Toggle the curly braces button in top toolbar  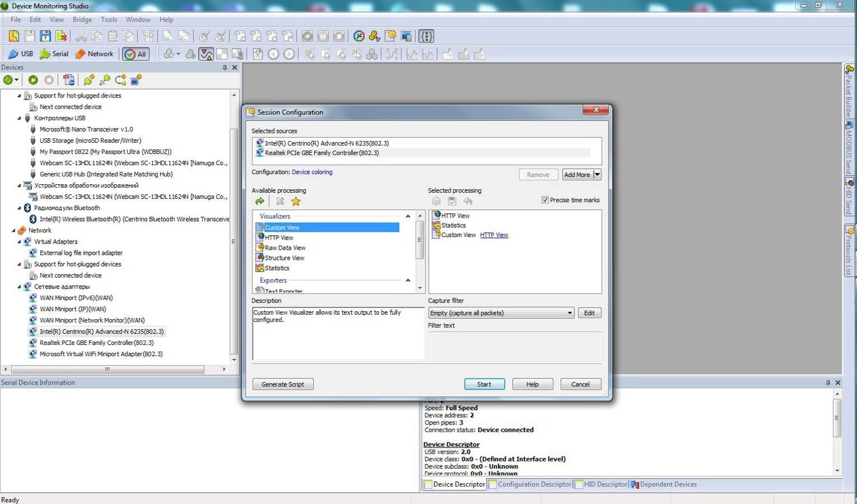(x=426, y=36)
